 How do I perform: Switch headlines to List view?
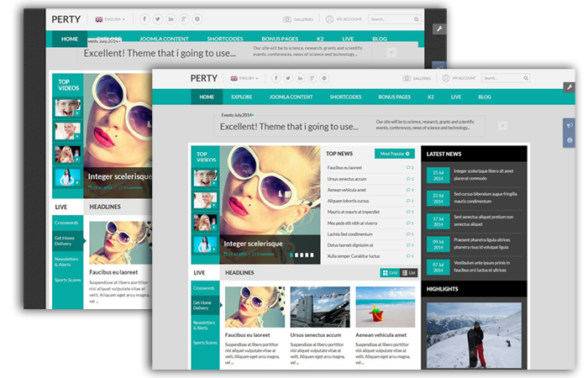tap(408, 273)
